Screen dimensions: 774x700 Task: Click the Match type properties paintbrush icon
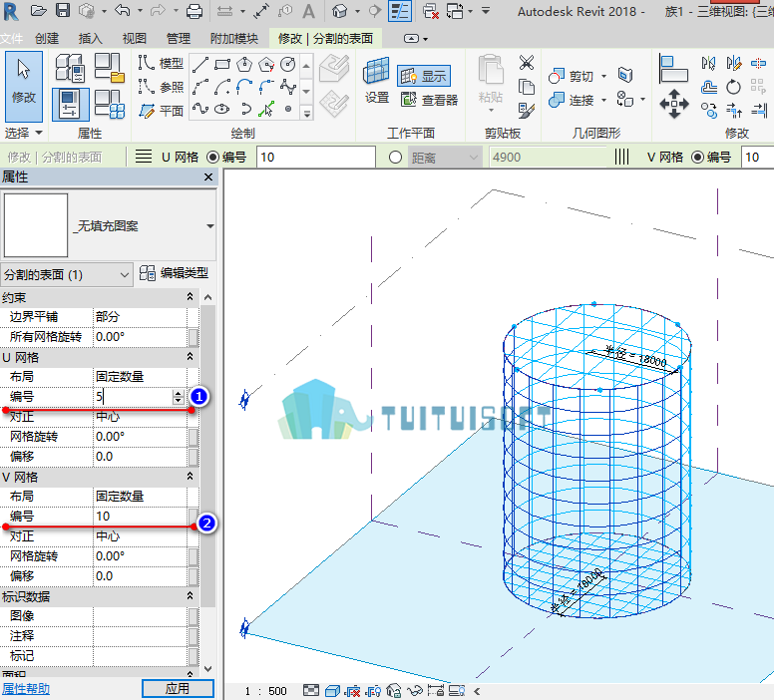pyautogui.click(x=527, y=110)
